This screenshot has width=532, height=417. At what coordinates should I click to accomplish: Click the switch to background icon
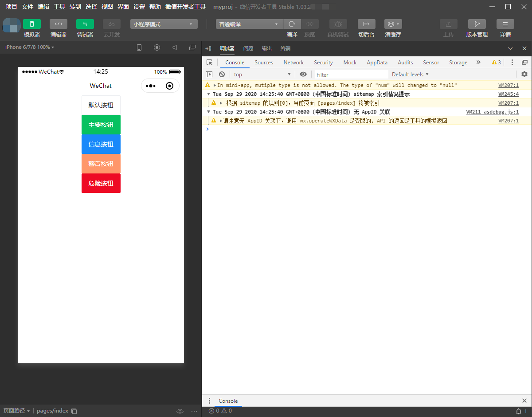366,24
